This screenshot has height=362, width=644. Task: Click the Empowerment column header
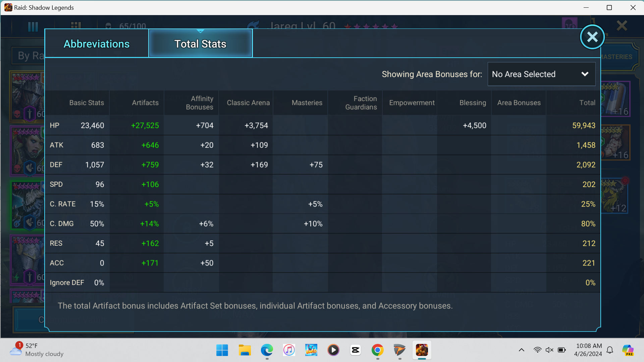412,103
